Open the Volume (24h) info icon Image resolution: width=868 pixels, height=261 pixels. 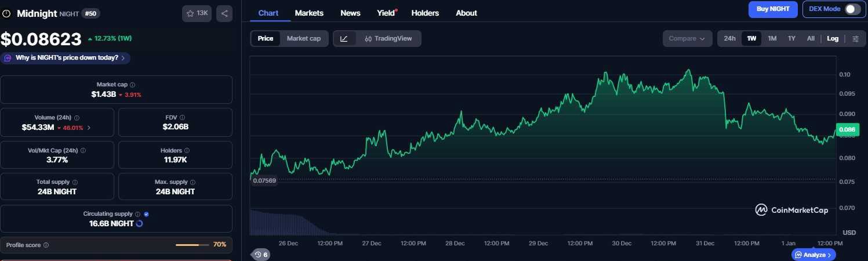[x=77, y=118]
